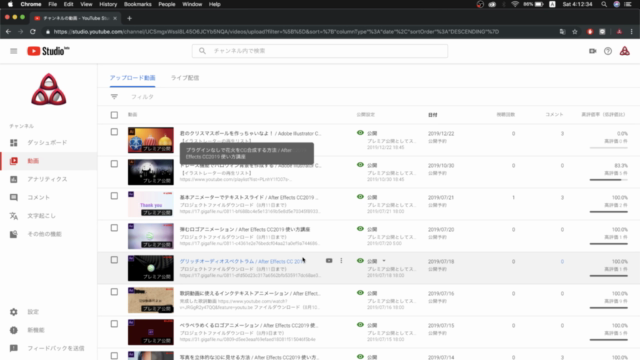Open three-dot options on グリッチオーディオスペクトラム row
The width and height of the screenshot is (640, 360).
pos(341,260)
